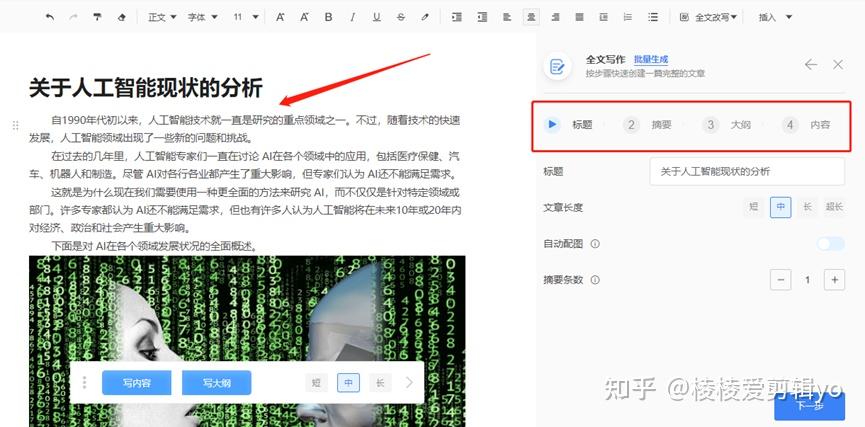Viewport: 865px width, 427px height.
Task: Select 短 on the floating toolbar
Action: coord(317,382)
